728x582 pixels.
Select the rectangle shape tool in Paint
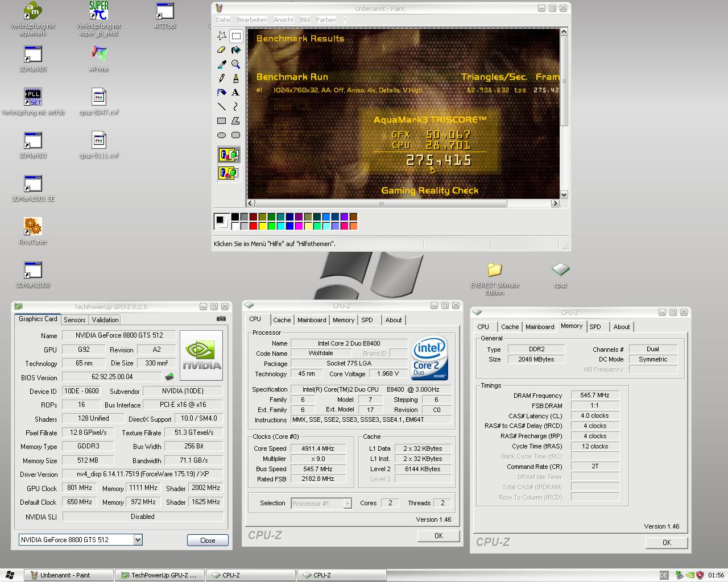tap(222, 120)
